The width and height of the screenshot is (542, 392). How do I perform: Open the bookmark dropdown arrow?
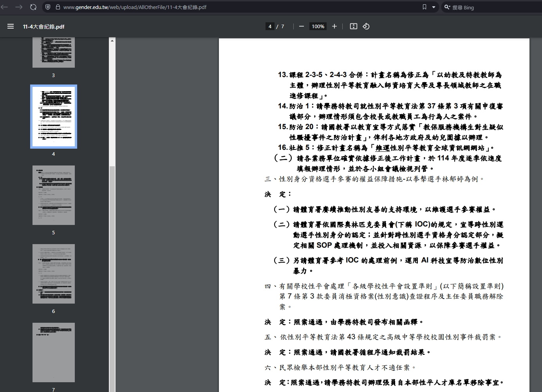[434, 7]
